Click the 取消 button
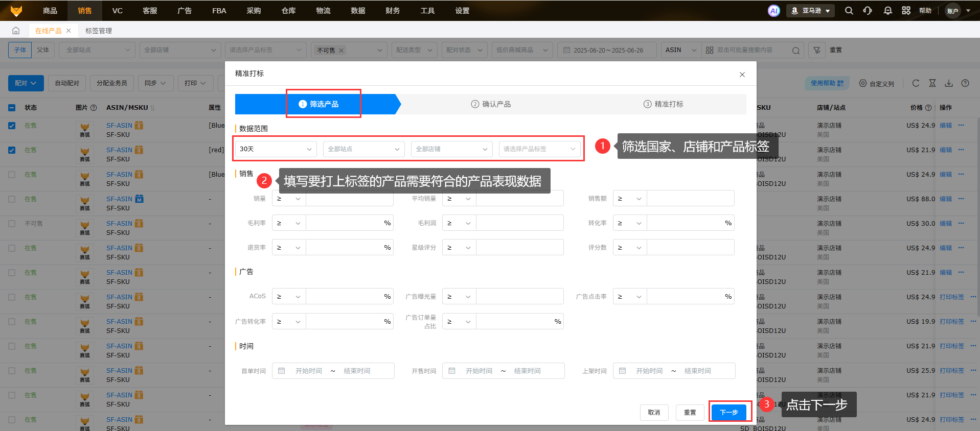This screenshot has width=980, height=431. pyautogui.click(x=654, y=412)
